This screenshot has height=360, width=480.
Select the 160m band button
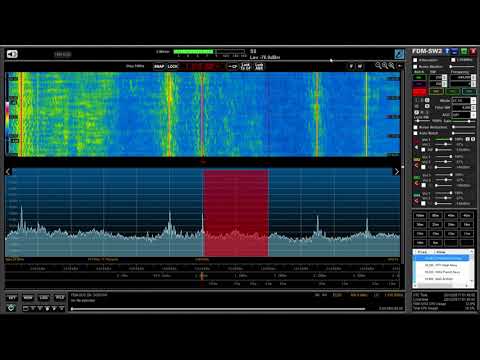point(420,216)
